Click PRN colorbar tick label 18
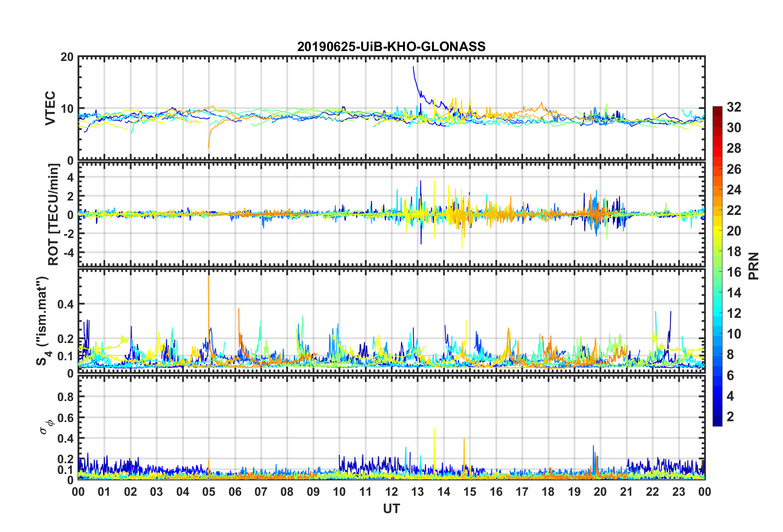The width and height of the screenshot is (783, 532). coord(734,251)
